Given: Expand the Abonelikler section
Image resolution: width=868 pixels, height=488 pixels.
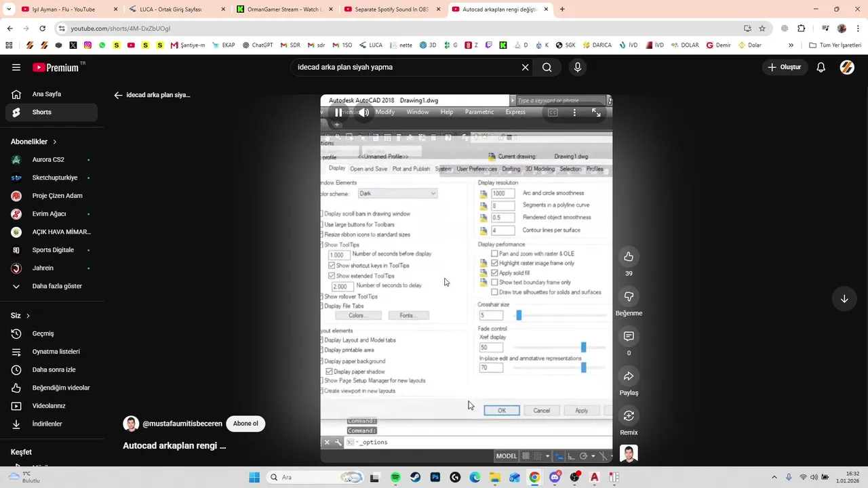Looking at the screenshot, I should click(x=34, y=142).
